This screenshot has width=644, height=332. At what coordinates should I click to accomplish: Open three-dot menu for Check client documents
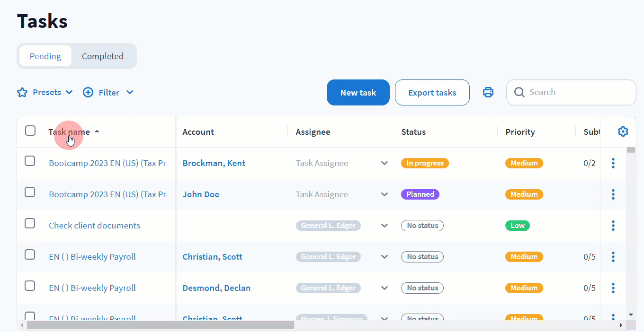tap(613, 226)
